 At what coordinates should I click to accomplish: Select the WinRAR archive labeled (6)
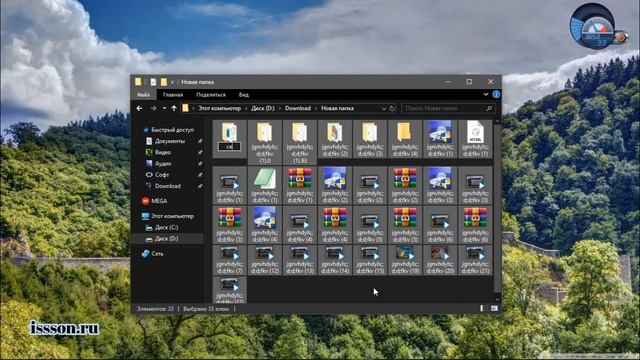click(475, 225)
